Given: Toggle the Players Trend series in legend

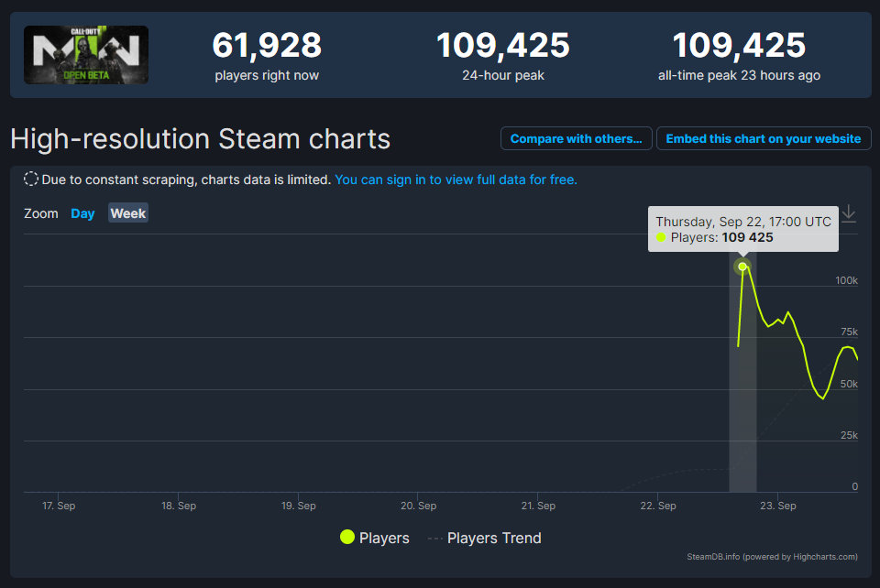Looking at the screenshot, I should click(493, 538).
